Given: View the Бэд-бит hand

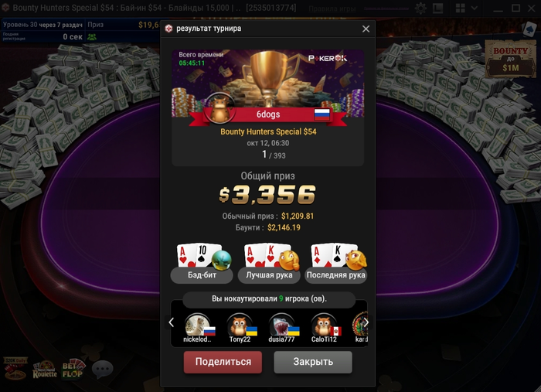Looking at the screenshot, I should [x=202, y=264].
